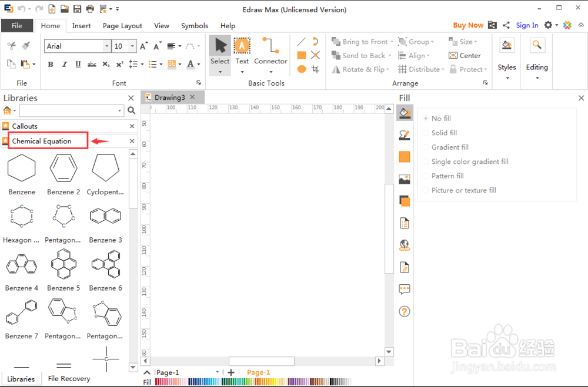Open the Comments panel icon
Viewport: 588px width, 387px height.
click(405, 289)
